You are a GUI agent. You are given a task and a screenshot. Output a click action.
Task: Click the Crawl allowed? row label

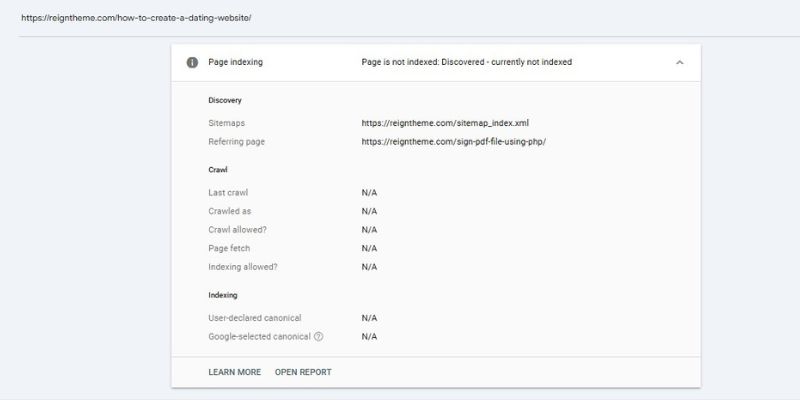coord(238,230)
